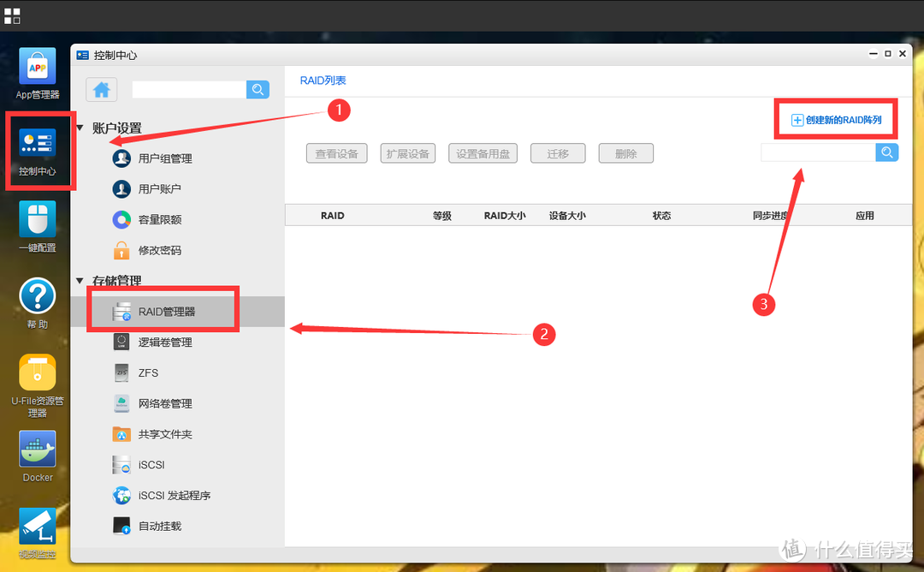Open the ZFS management page
924x572 pixels.
(150, 372)
